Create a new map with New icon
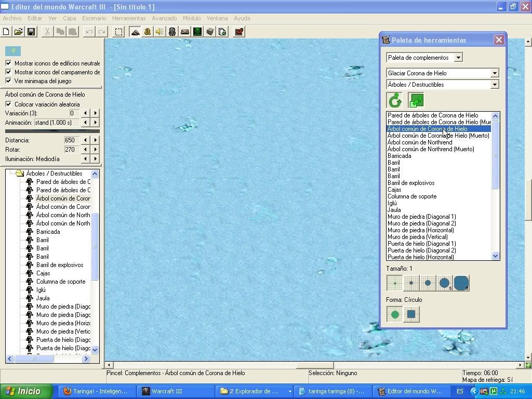 pos(6,32)
